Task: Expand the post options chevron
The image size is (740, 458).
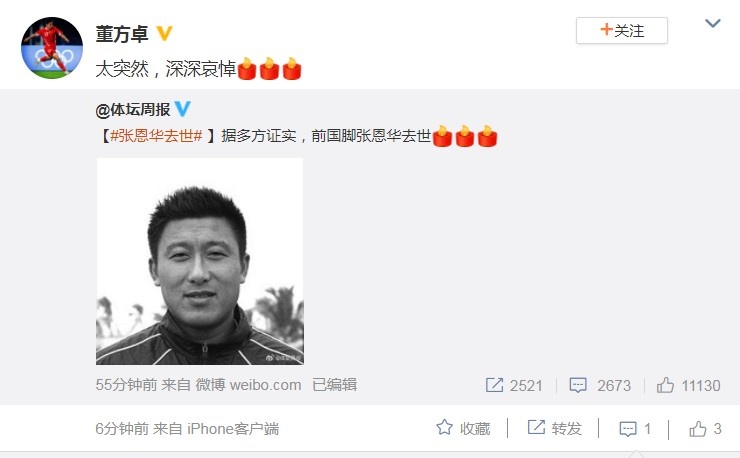Action: click(713, 23)
